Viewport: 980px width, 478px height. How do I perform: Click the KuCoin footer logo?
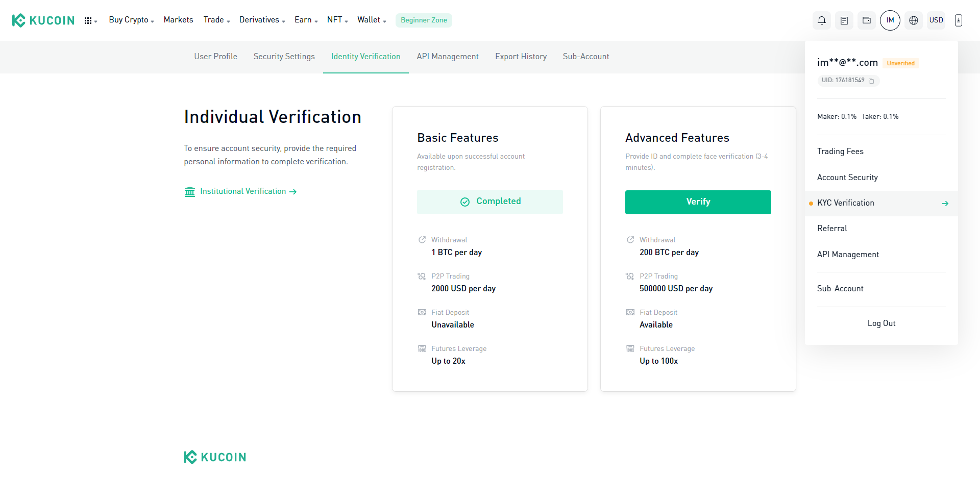[215, 457]
